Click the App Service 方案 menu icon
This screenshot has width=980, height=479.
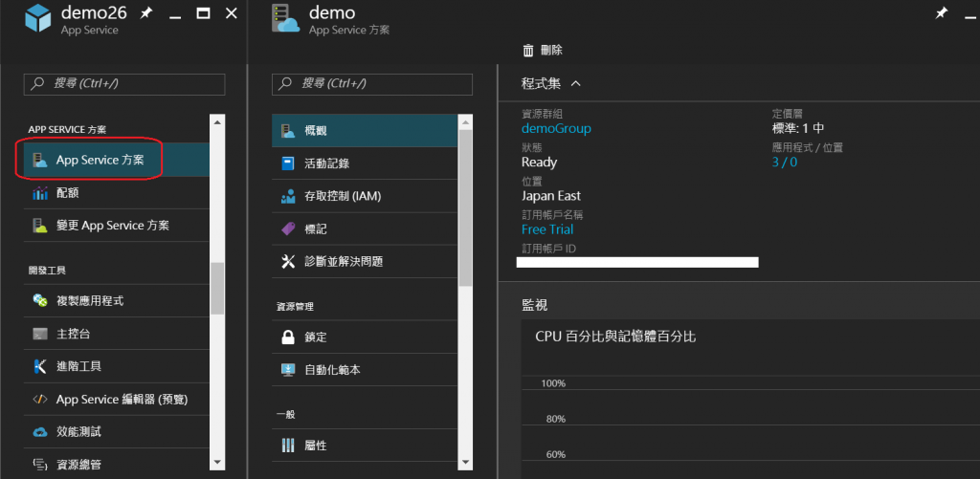point(40,161)
